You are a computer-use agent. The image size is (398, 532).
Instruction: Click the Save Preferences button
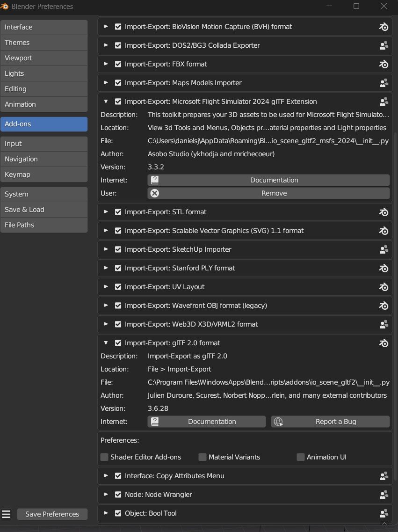52,514
